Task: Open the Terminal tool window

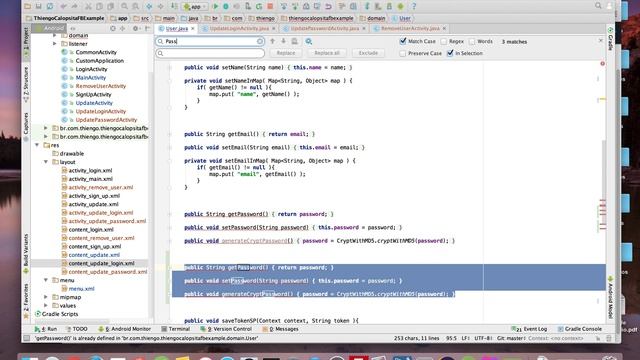Action: click(x=176, y=329)
